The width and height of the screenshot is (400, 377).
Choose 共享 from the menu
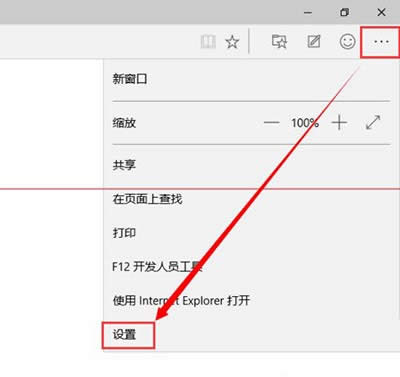tap(124, 165)
